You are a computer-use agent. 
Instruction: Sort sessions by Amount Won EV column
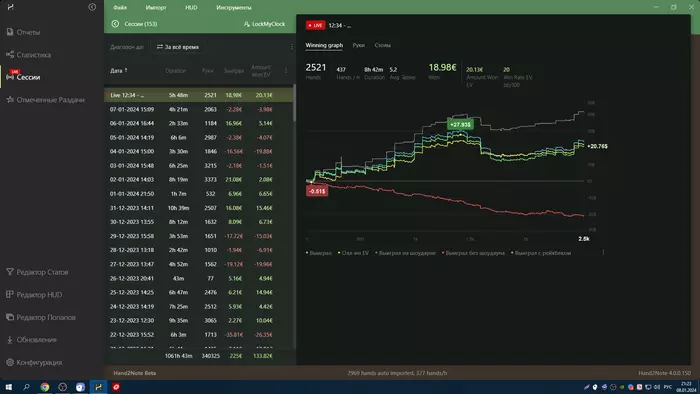pyautogui.click(x=261, y=71)
